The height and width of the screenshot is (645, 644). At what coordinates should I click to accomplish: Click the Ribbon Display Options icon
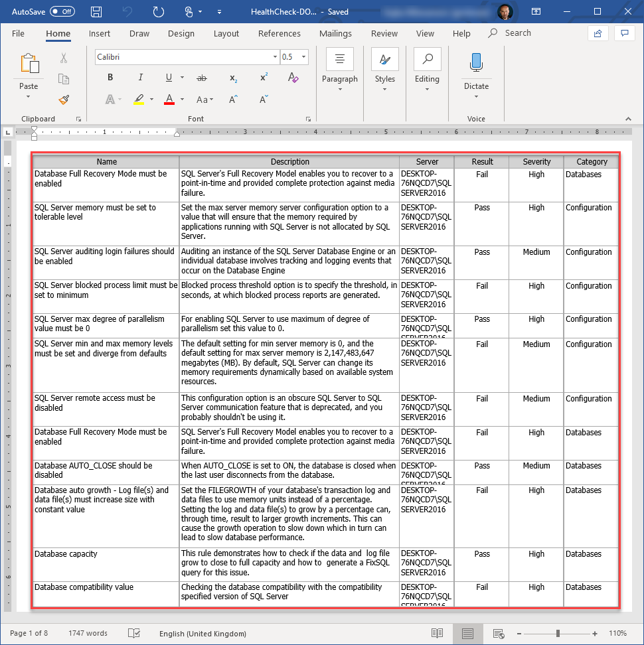536,11
